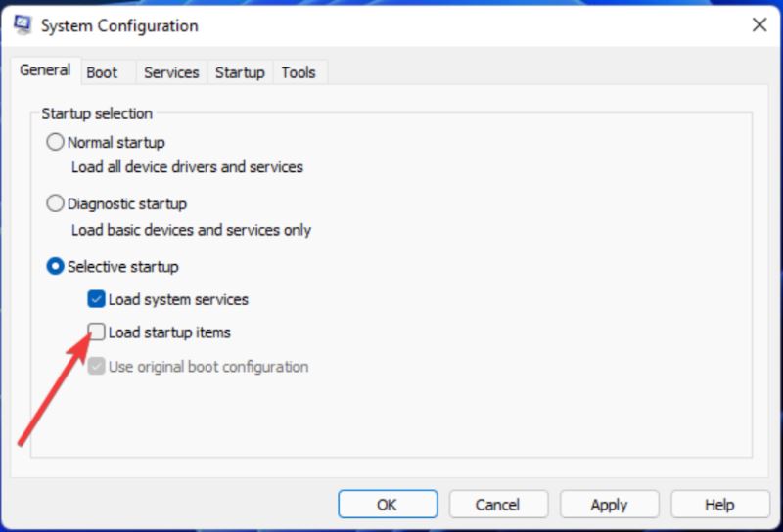Click the System Configuration title bar text
783x532 pixels.
pos(119,26)
